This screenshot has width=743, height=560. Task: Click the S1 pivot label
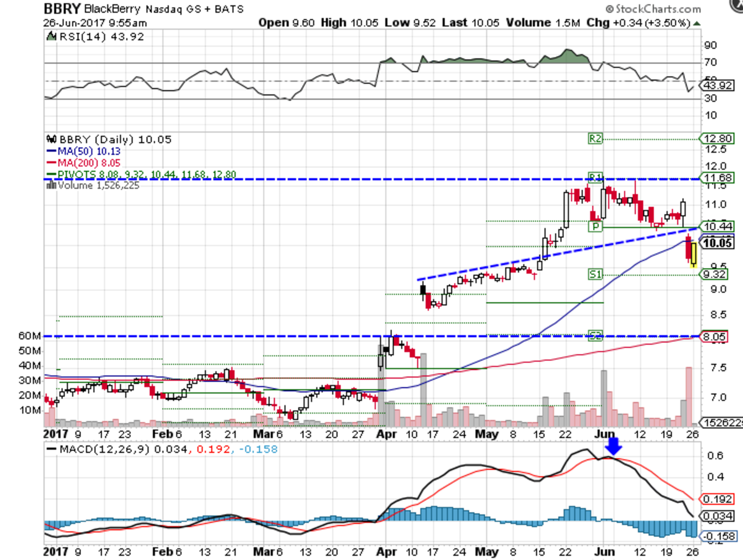[x=595, y=274]
